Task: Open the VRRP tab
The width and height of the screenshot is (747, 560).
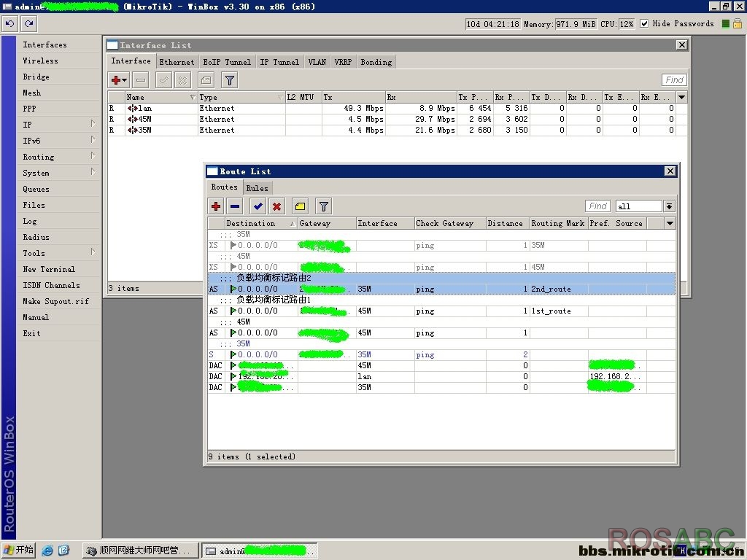Action: pyautogui.click(x=343, y=62)
